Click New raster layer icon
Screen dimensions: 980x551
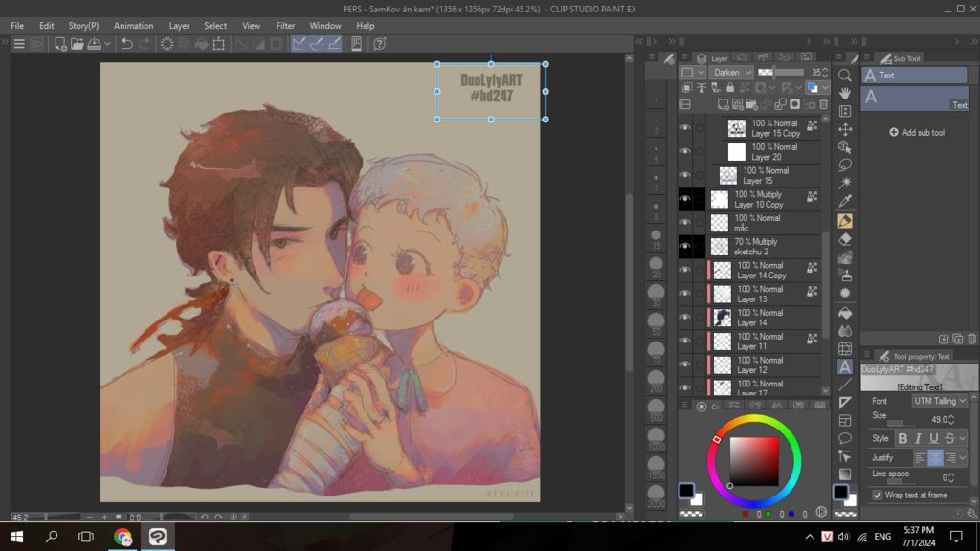click(724, 104)
